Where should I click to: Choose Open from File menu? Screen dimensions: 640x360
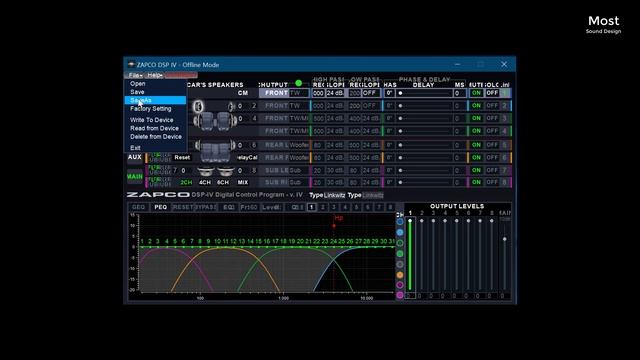(138, 83)
